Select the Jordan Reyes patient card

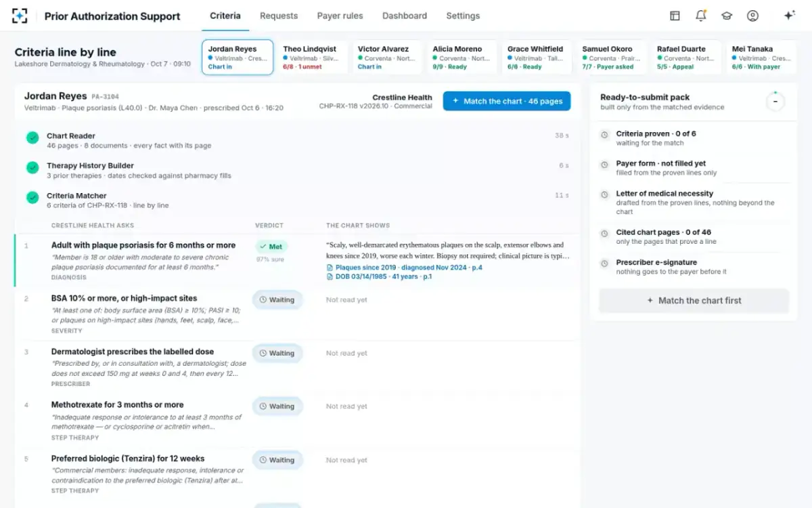point(238,57)
